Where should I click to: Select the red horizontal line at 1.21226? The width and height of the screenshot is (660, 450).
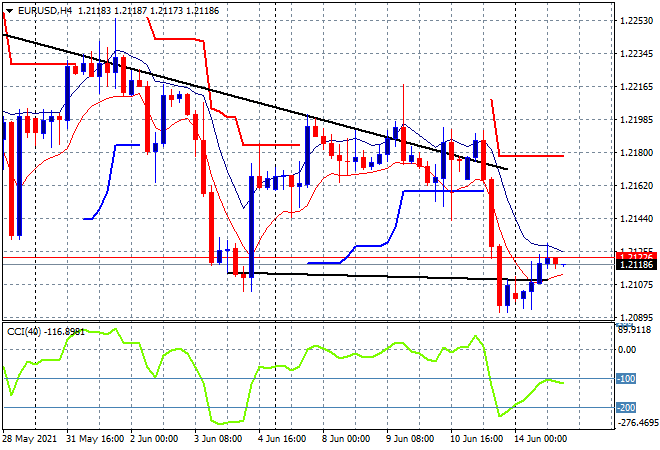point(307,257)
